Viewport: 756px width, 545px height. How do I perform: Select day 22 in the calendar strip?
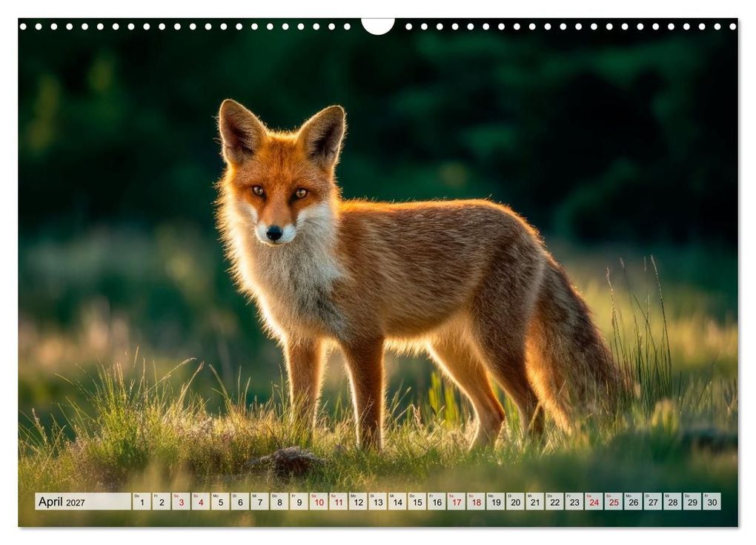(x=555, y=501)
